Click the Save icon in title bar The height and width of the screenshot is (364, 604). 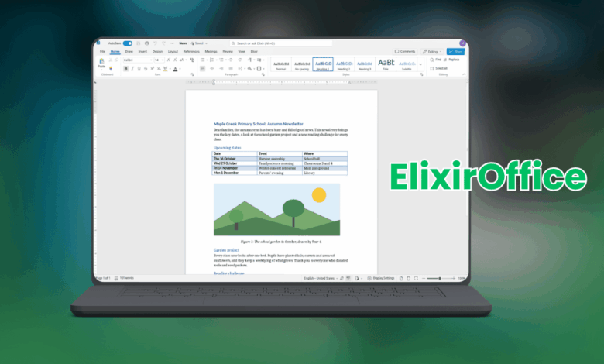tap(139, 43)
